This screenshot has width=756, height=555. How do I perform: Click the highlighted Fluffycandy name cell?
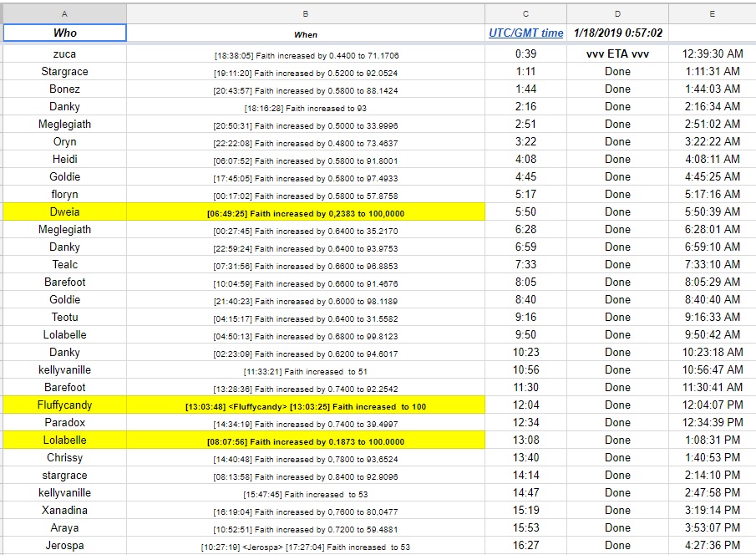tap(64, 405)
